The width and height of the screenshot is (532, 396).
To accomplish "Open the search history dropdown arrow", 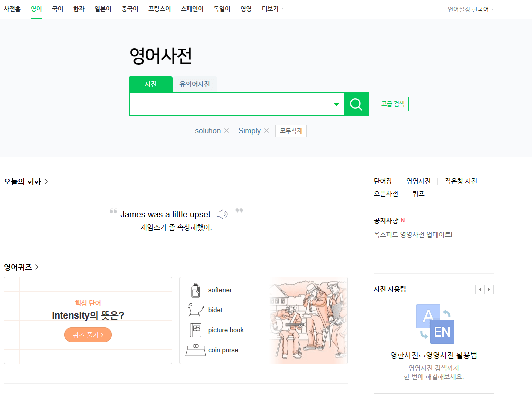I will click(335, 104).
